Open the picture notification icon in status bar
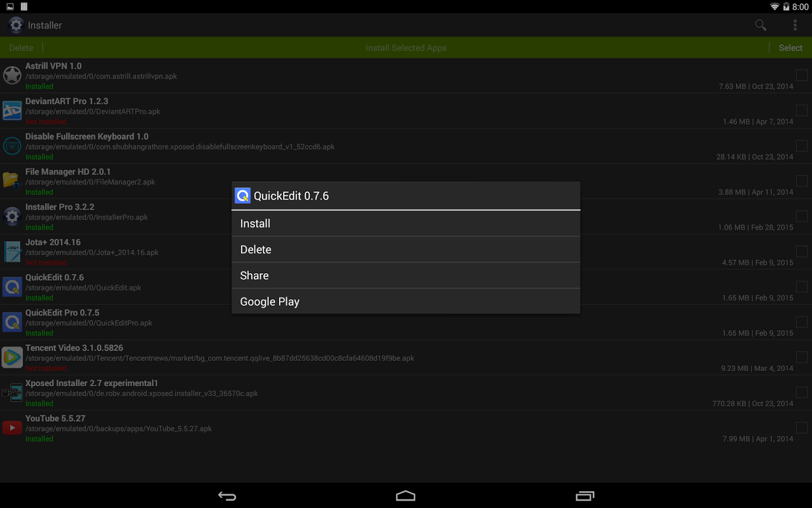The image size is (812, 508). tap(10, 7)
